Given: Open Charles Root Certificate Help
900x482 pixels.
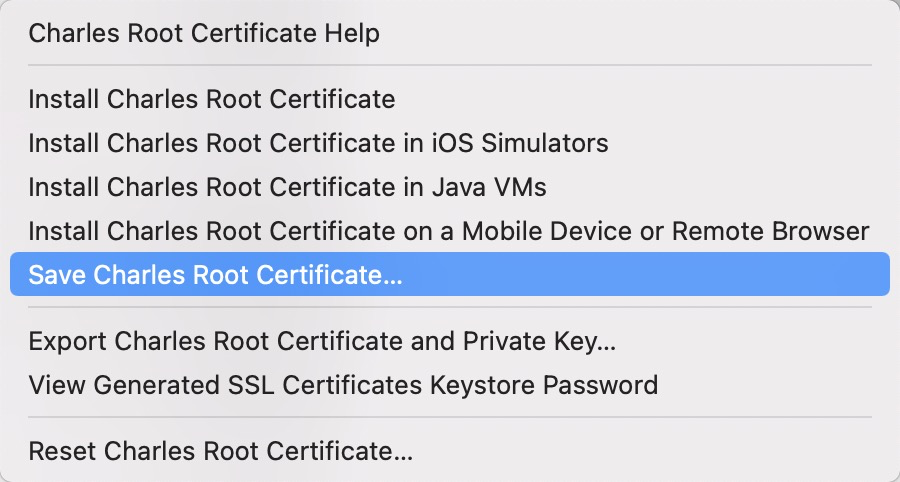Looking at the screenshot, I should pos(204,34).
